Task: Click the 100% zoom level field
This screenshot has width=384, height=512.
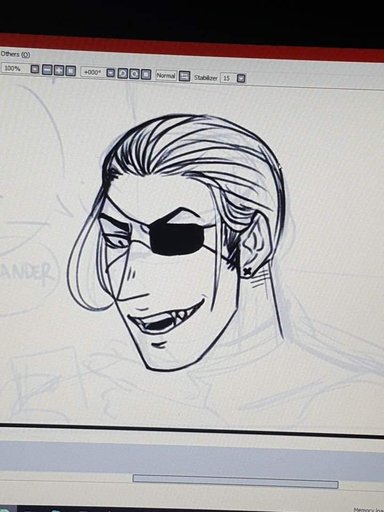Action: 15,69
